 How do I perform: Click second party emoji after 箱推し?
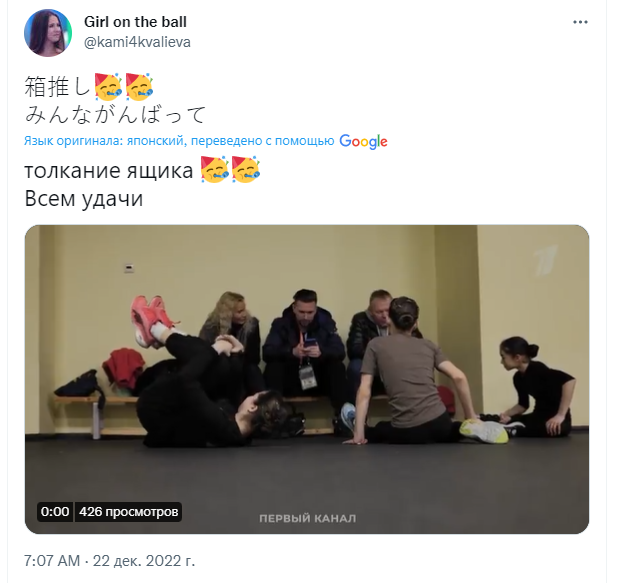[139, 86]
